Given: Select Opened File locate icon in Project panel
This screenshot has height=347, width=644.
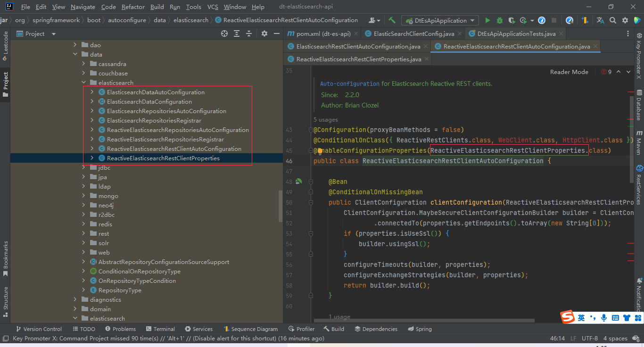Looking at the screenshot, I should (224, 33).
